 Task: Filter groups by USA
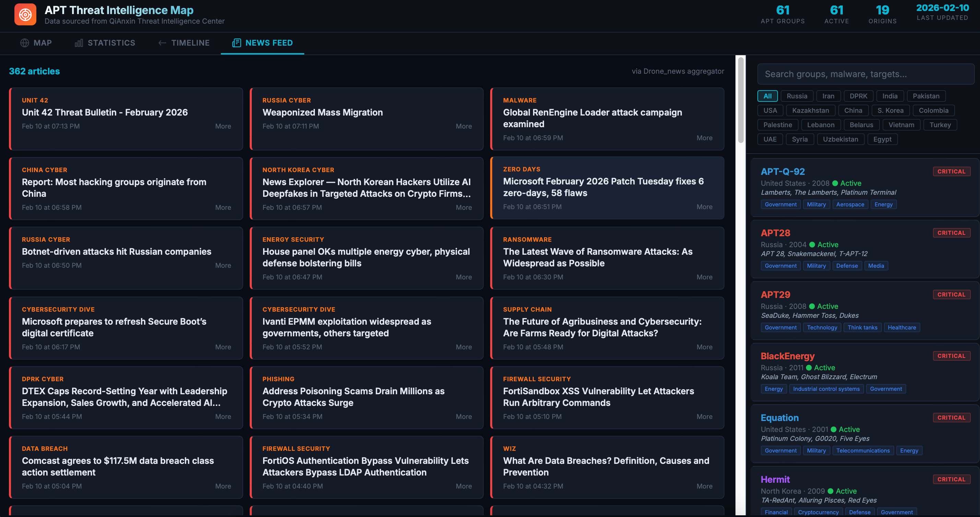pos(770,111)
